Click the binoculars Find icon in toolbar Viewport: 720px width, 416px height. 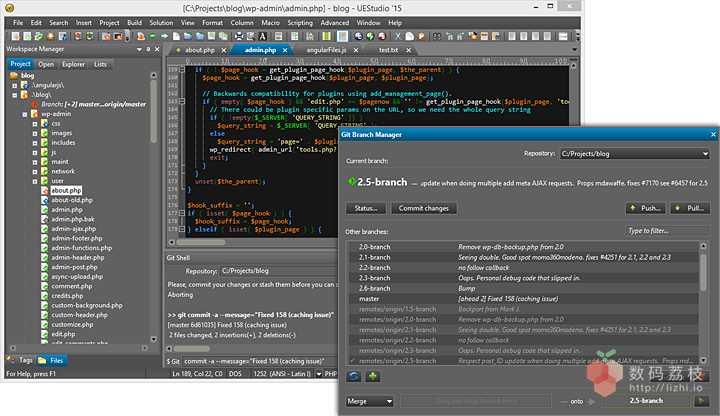click(x=437, y=36)
